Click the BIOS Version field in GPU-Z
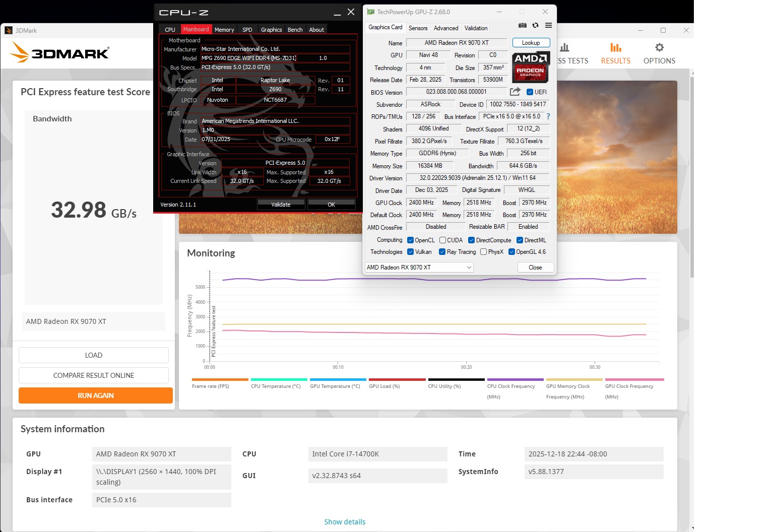 457,92
